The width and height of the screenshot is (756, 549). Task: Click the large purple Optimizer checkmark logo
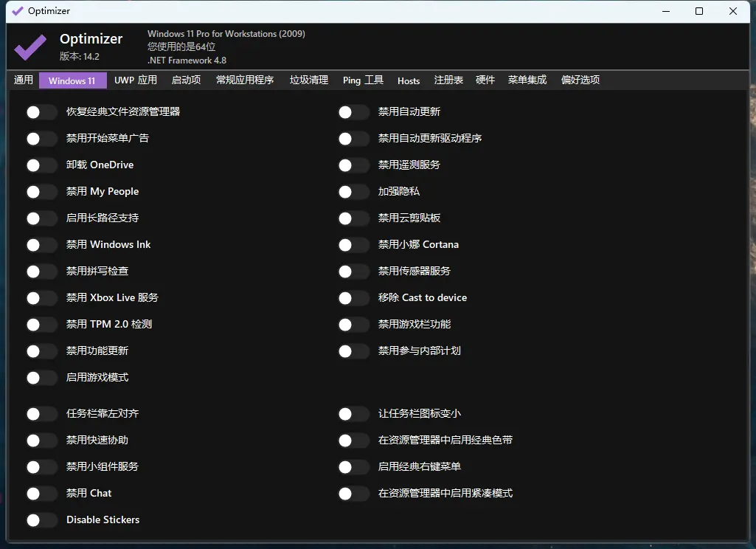coord(30,46)
